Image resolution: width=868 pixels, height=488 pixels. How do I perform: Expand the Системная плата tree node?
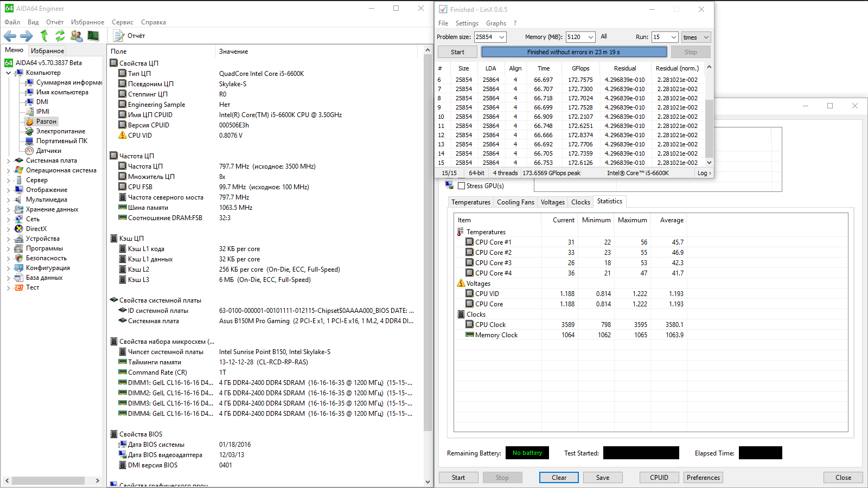pos(8,161)
